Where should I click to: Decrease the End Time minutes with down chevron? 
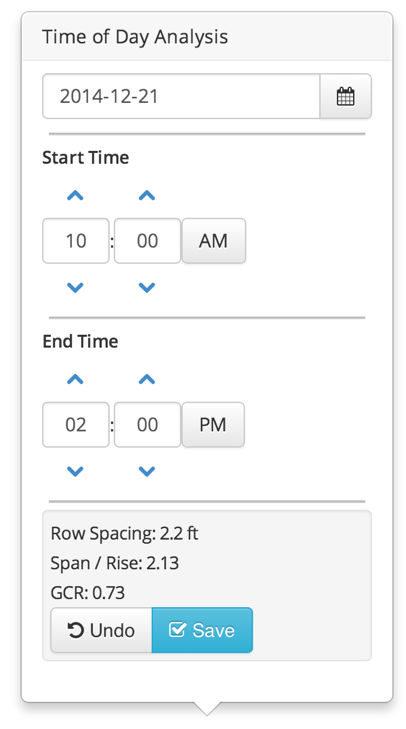click(x=147, y=471)
